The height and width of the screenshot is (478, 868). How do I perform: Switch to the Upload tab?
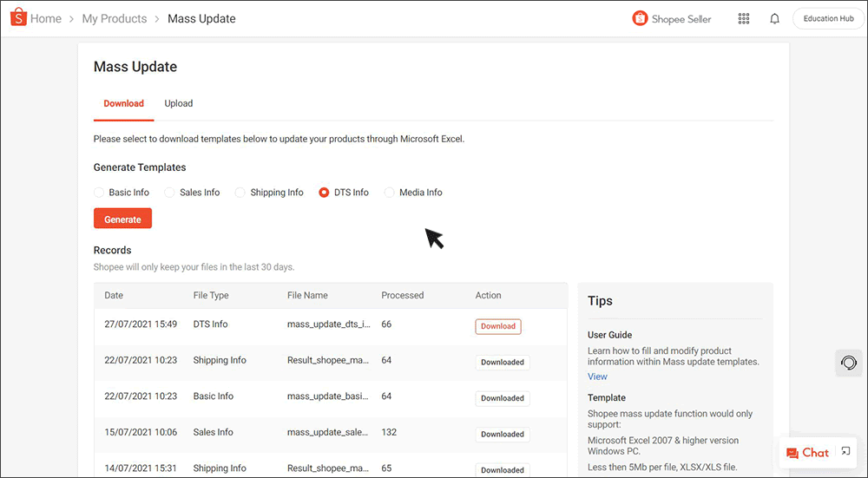click(x=179, y=103)
